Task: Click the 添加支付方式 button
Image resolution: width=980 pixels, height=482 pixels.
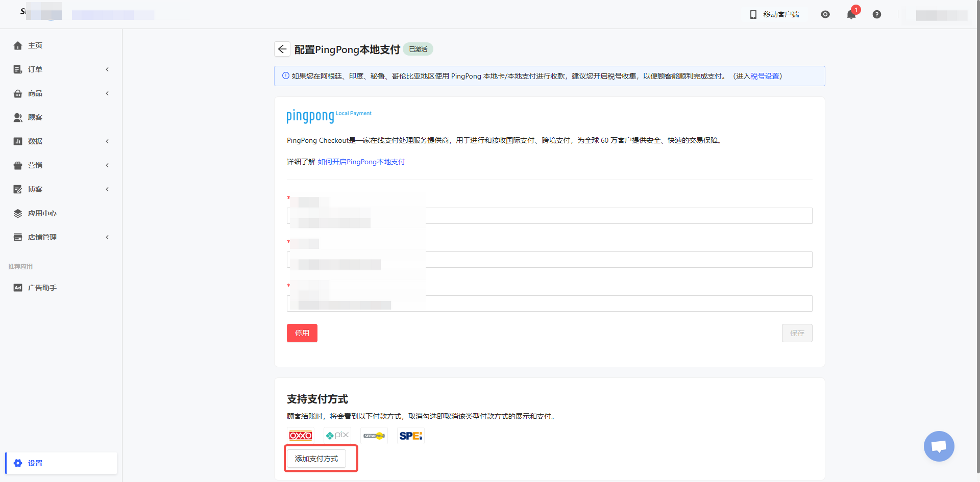Action: (x=316, y=459)
